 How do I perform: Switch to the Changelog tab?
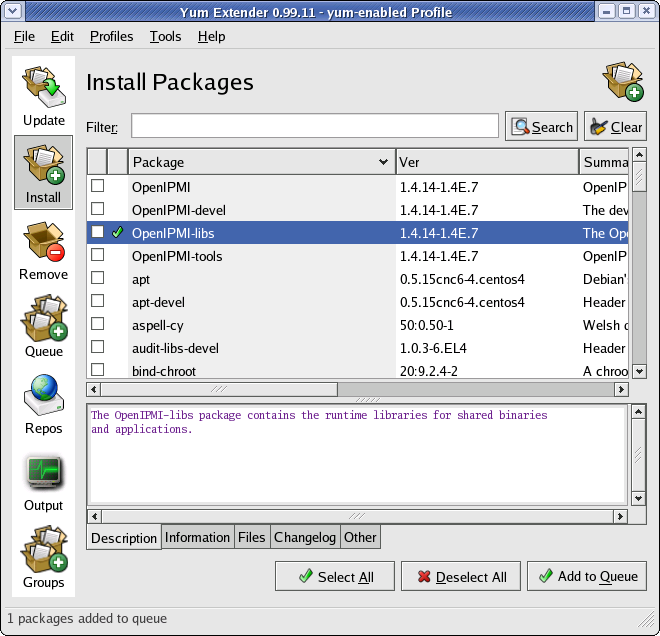[x=305, y=537]
